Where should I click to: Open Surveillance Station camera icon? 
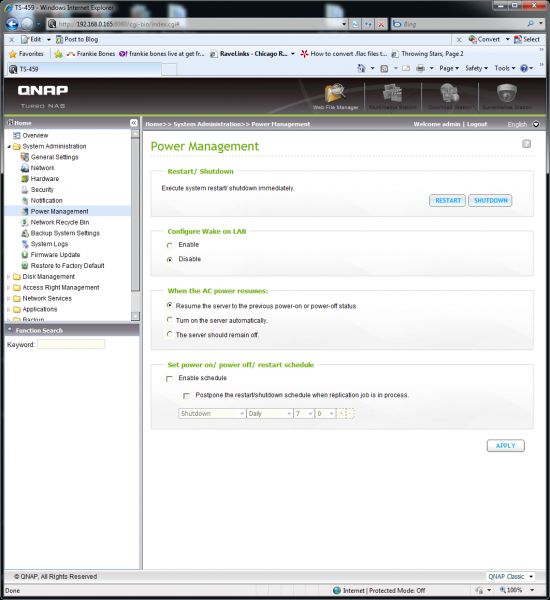(506, 93)
